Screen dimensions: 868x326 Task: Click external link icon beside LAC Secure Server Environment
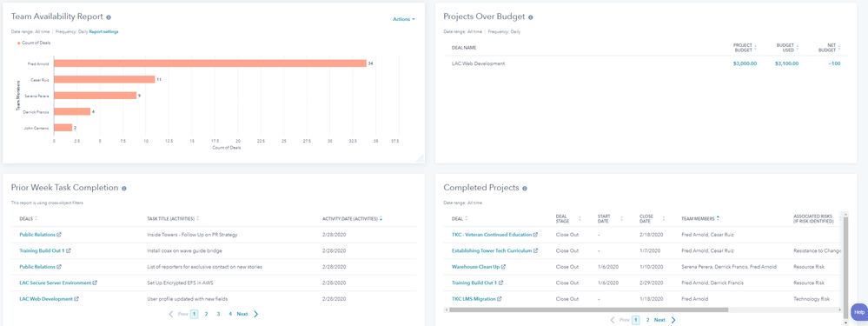coord(96,283)
